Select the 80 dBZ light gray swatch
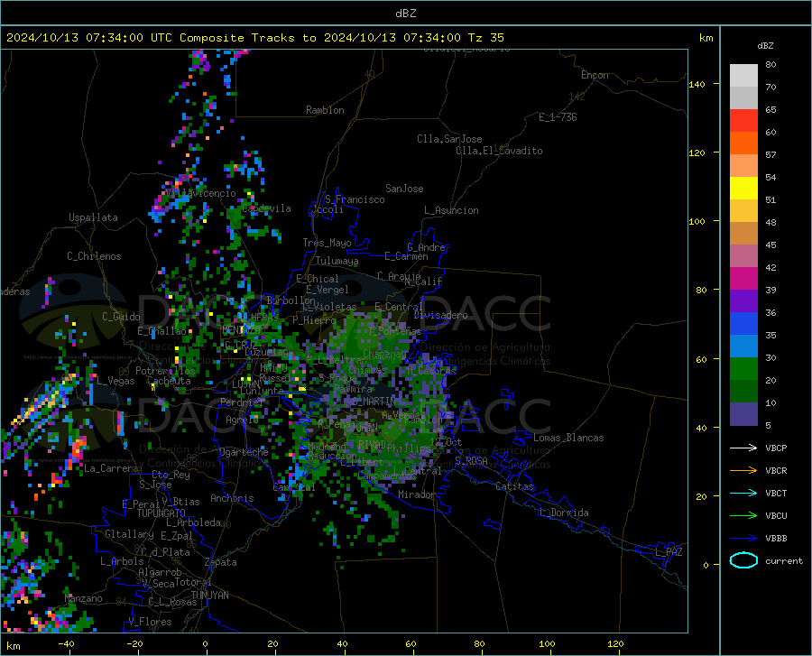 point(743,76)
